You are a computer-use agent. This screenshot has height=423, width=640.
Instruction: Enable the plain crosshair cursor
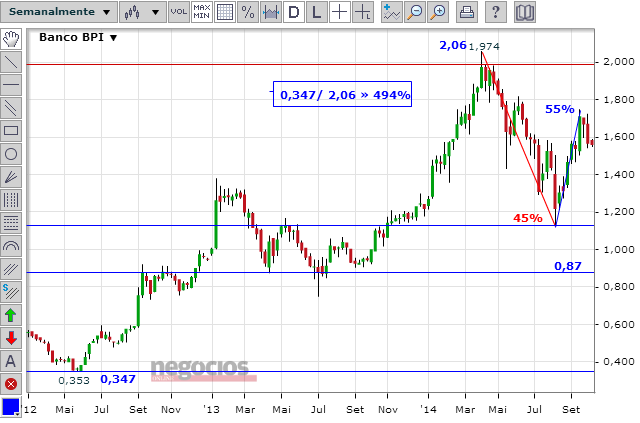pos(339,12)
